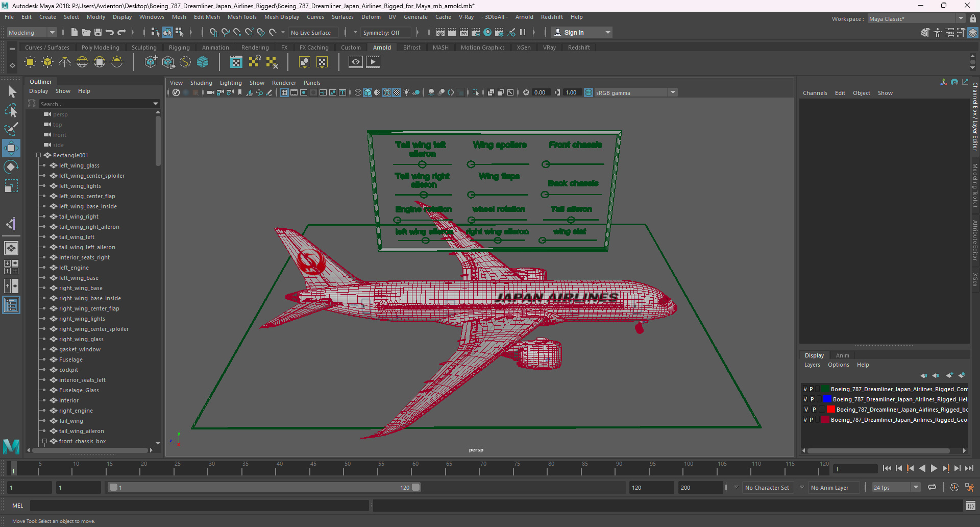
Task: Activate the Select tool arrow
Action: (11, 92)
